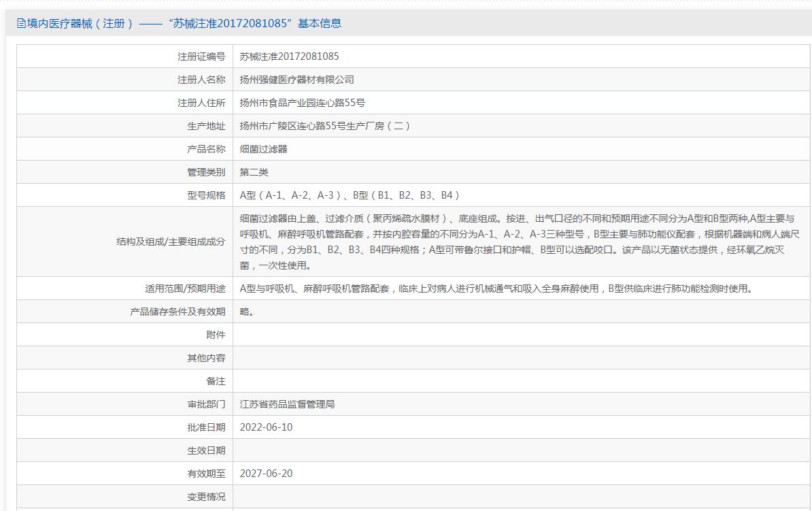Click the label 附件
This screenshot has height=511, width=812.
(216, 335)
